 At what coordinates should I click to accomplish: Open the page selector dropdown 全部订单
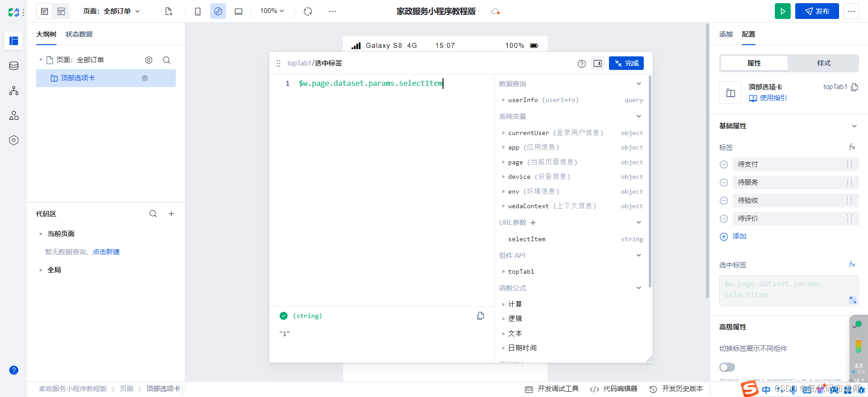pyautogui.click(x=112, y=11)
